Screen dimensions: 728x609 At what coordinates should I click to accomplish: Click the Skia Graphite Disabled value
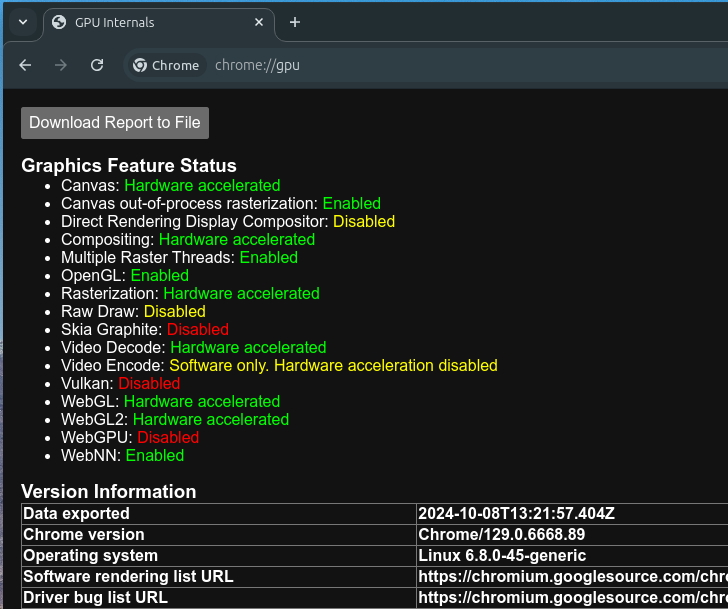click(x=198, y=330)
